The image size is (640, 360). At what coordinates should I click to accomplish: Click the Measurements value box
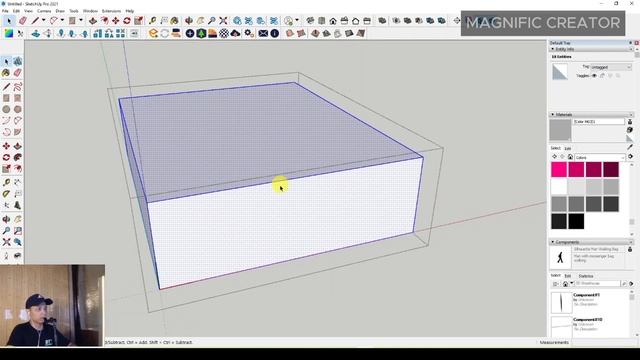coord(603,342)
